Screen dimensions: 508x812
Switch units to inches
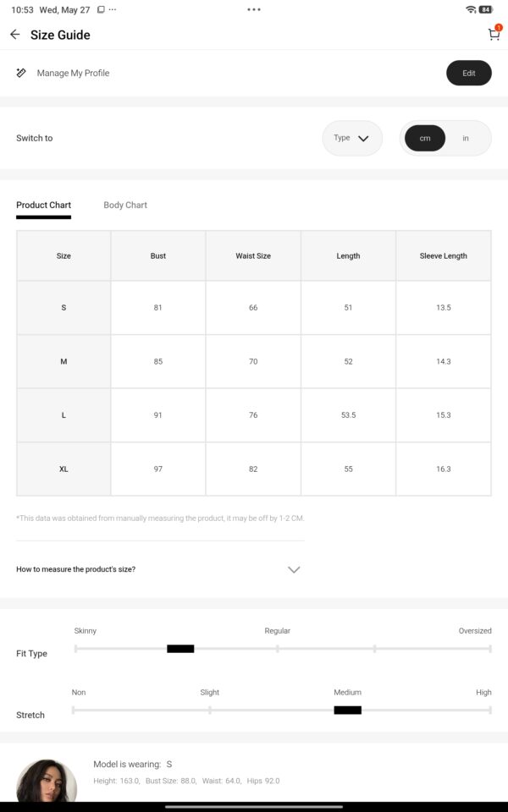click(466, 138)
